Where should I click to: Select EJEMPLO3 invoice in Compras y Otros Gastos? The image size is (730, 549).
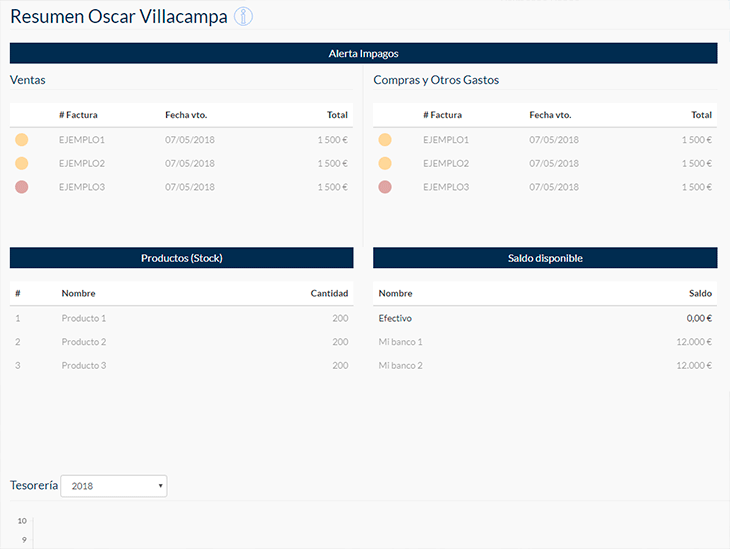click(446, 187)
